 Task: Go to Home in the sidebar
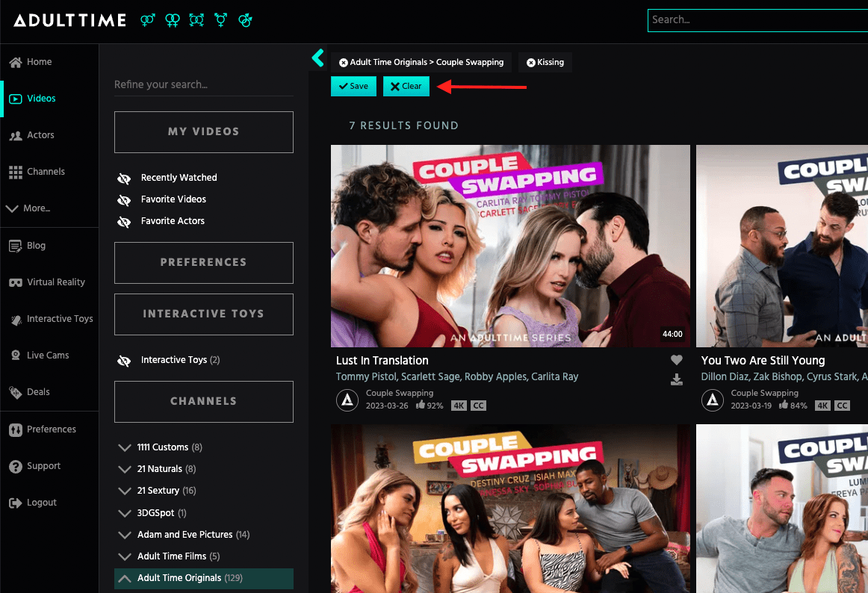point(31,62)
